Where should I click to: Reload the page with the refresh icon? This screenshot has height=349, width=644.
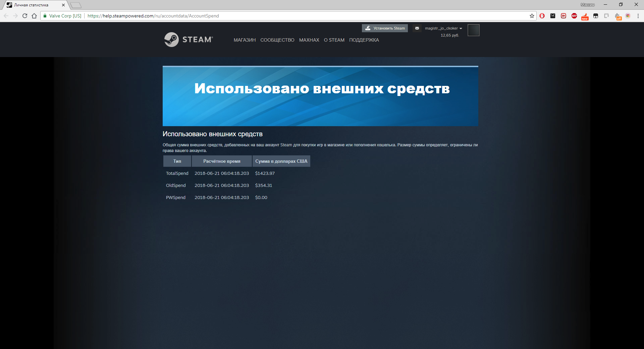tap(25, 16)
